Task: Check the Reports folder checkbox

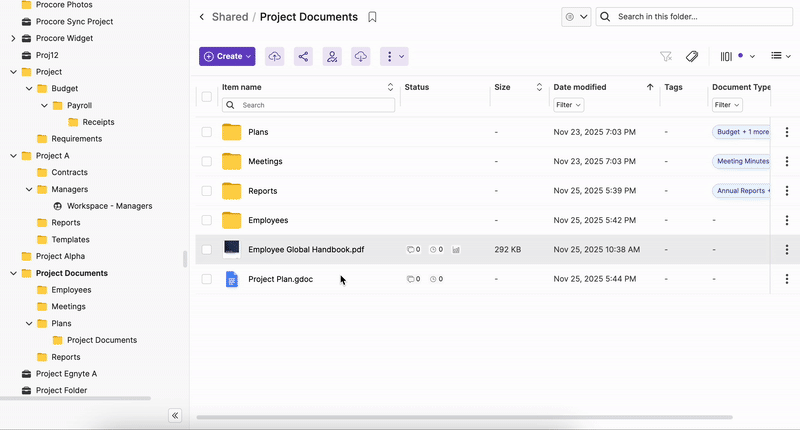Action: point(207,191)
